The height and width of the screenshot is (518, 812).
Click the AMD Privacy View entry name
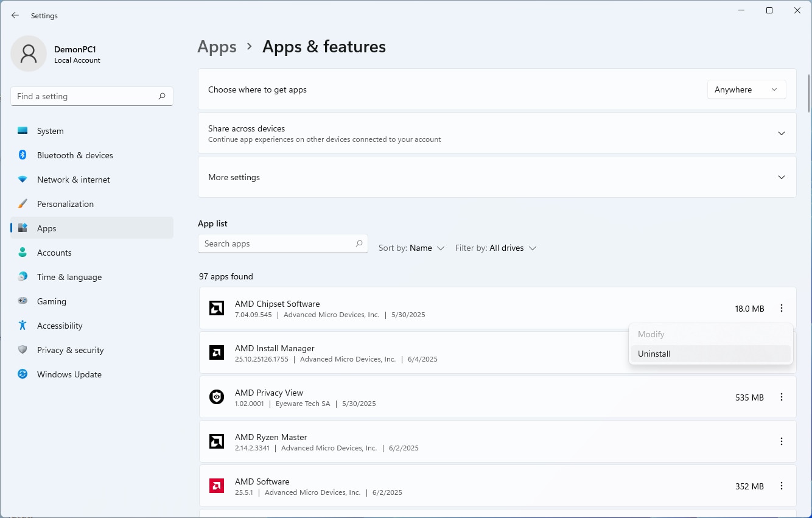pyautogui.click(x=269, y=393)
